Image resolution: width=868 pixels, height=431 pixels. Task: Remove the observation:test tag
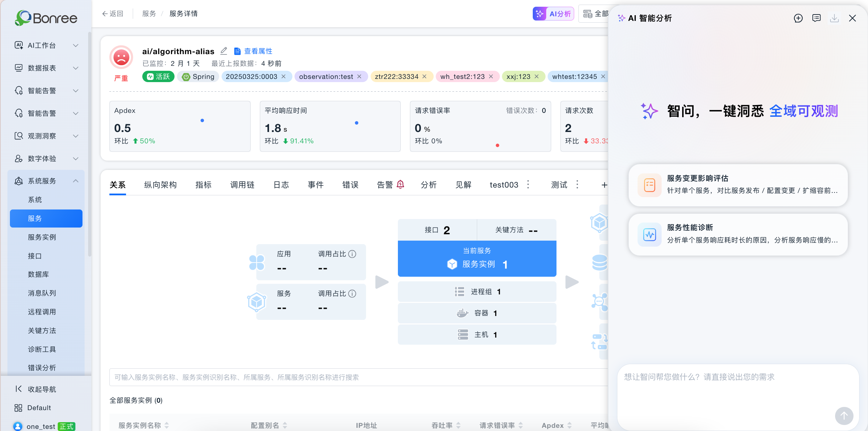(359, 76)
